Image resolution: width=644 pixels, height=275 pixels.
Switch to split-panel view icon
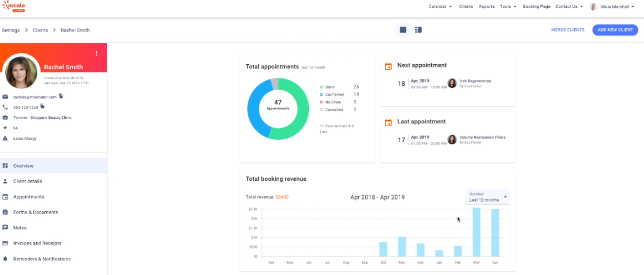pos(418,30)
